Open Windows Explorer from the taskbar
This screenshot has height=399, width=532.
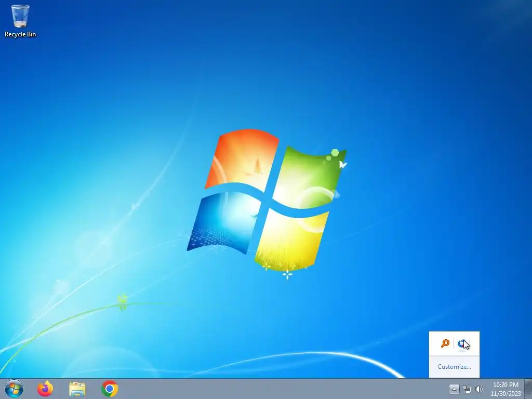tap(77, 389)
